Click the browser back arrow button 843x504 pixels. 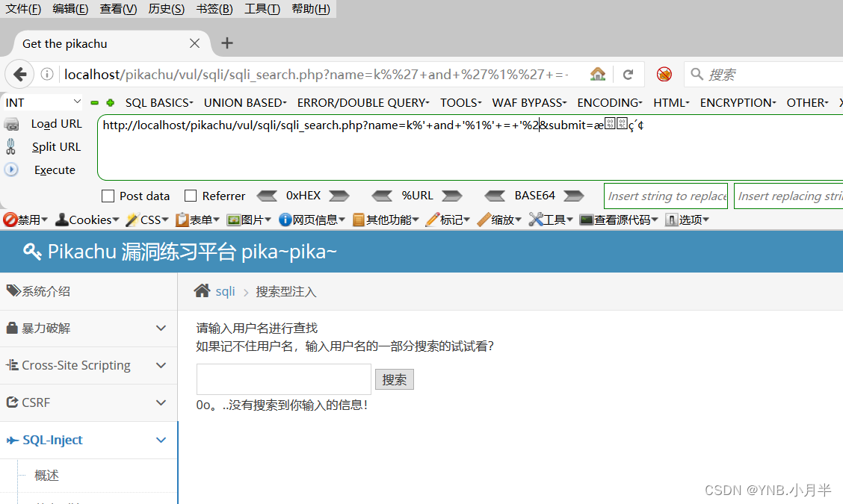tap(20, 74)
